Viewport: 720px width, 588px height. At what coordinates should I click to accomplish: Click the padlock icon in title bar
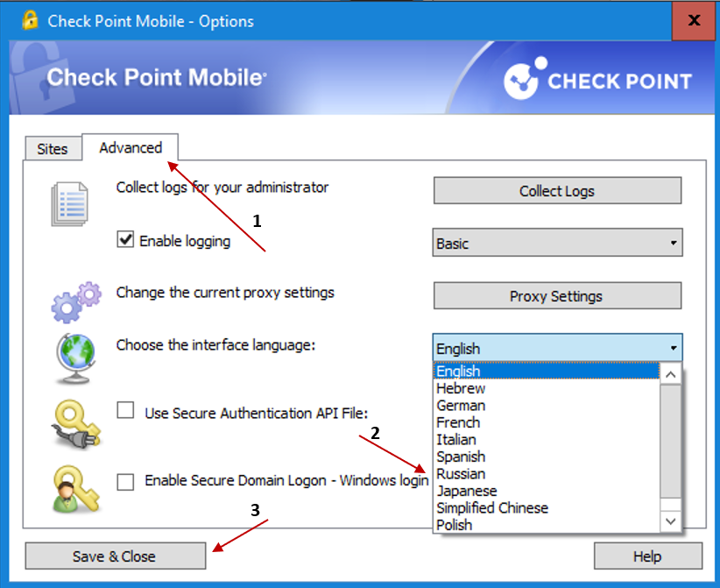point(30,19)
